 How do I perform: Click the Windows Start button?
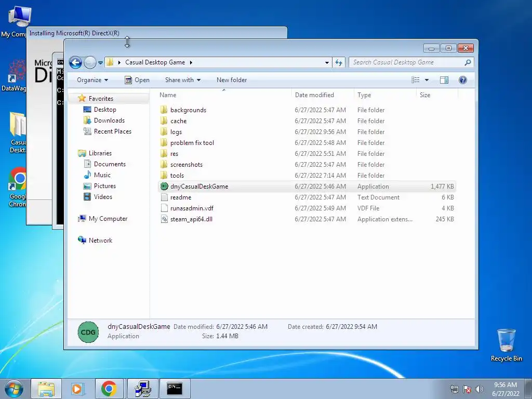point(14,389)
